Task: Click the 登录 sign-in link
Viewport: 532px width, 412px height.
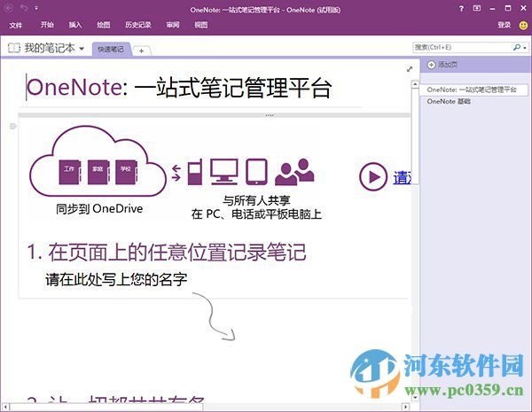Action: coord(505,25)
